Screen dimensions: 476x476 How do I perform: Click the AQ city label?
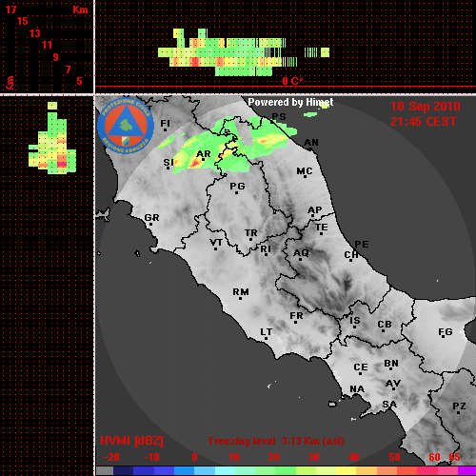301,253
